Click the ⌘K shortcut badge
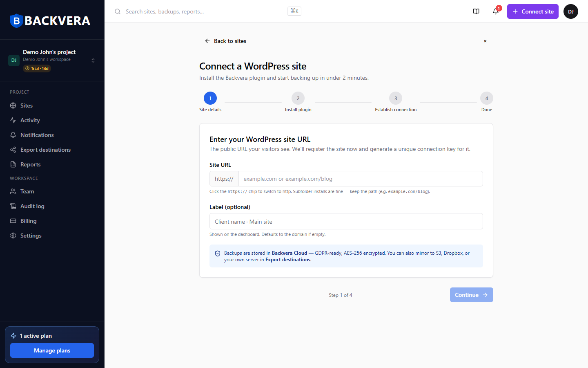588x368 pixels. [294, 11]
